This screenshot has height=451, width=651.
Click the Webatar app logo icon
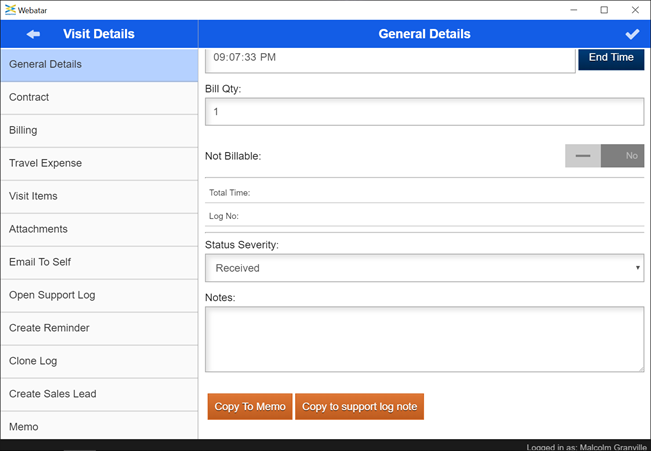coord(10,9)
